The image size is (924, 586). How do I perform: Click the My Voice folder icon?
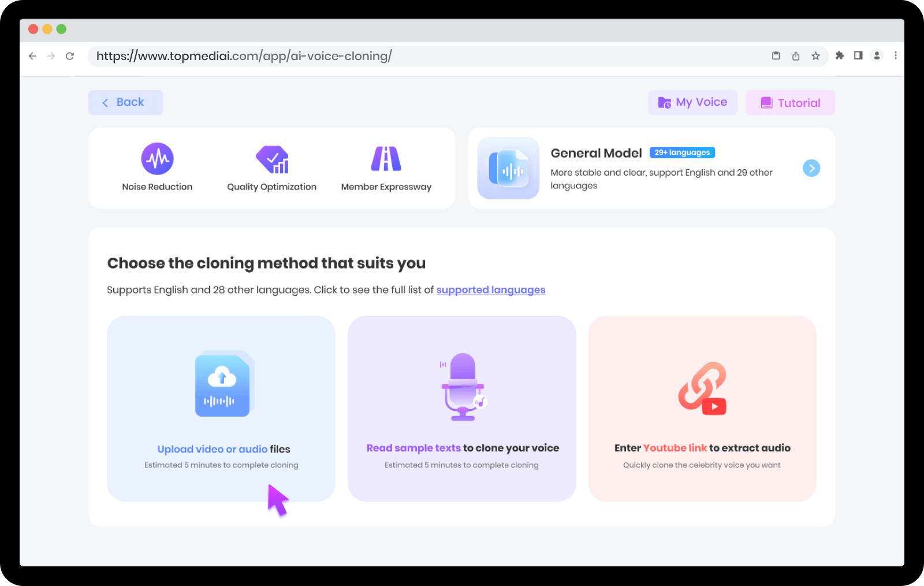coord(665,103)
